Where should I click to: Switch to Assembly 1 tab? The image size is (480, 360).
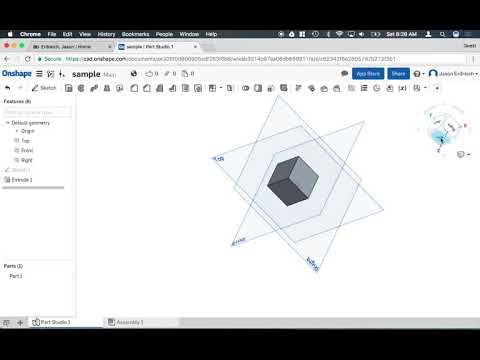[126, 322]
